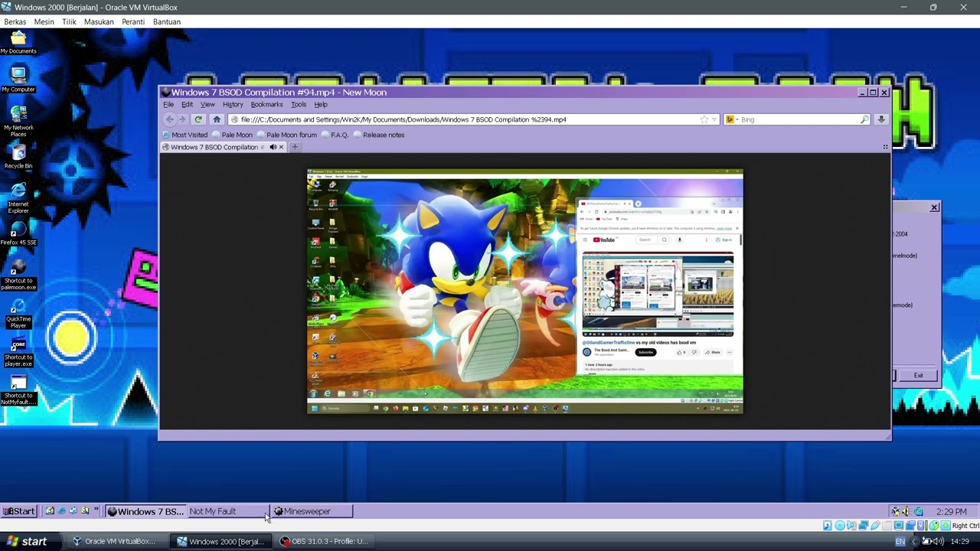This screenshot has width=980, height=551.
Task: Select Windows 7 BS... guest taskbar button
Action: pos(145,511)
